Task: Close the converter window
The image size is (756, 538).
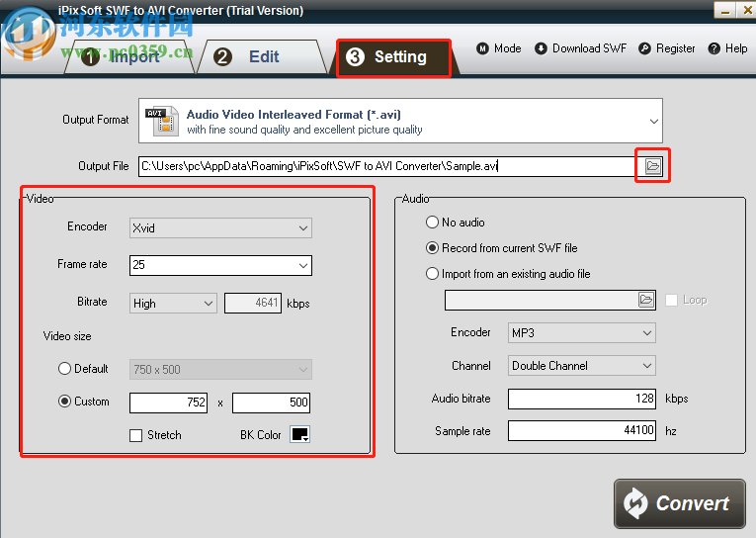Action: click(747, 10)
